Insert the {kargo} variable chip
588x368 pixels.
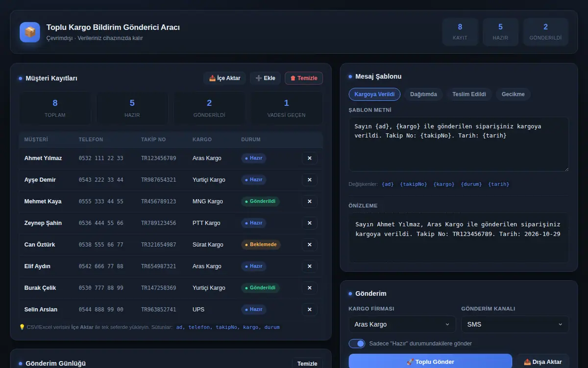[444, 184]
